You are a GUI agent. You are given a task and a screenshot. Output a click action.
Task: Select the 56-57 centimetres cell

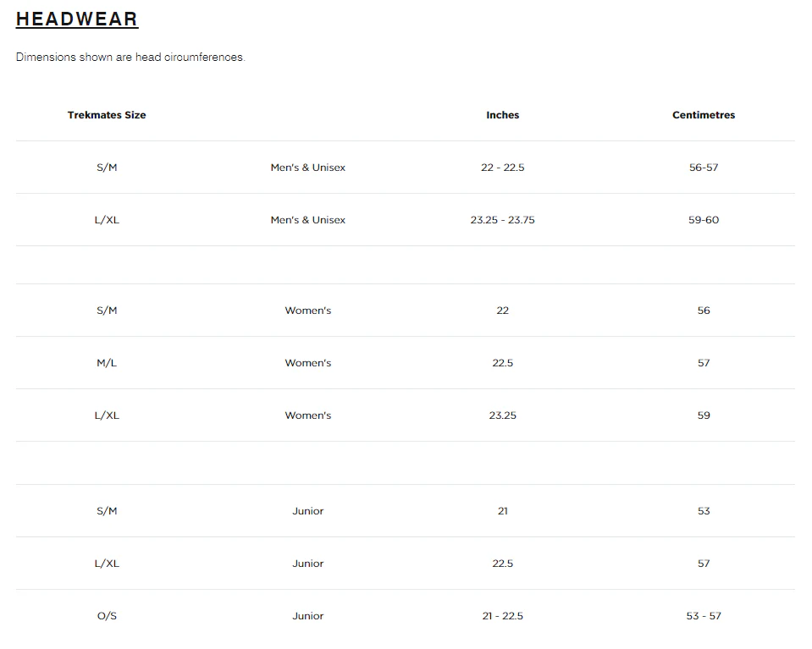704,168
